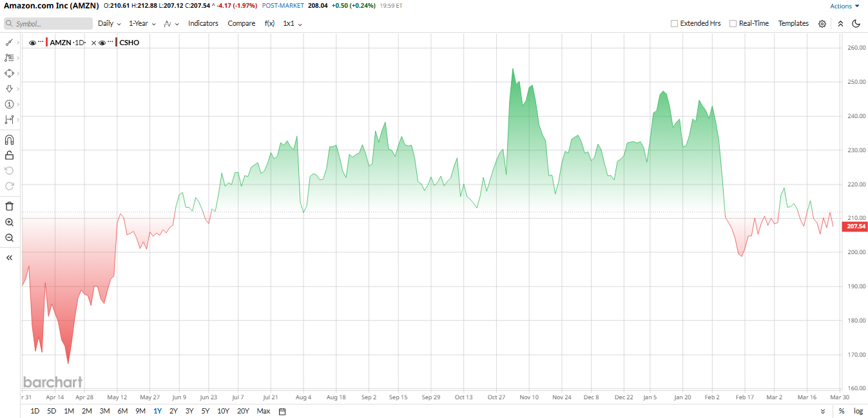The height and width of the screenshot is (418, 868).
Task: Open the Actions dropdown menu
Action: point(845,6)
